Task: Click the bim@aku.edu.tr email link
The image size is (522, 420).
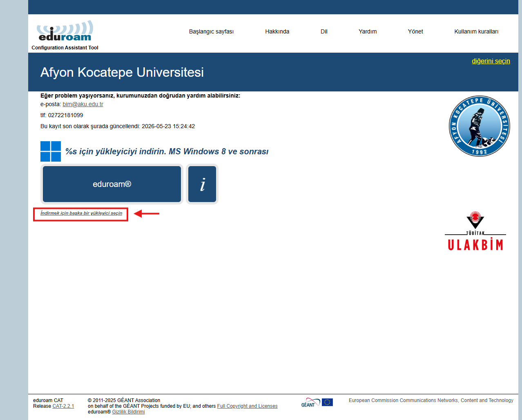Action: [x=83, y=104]
